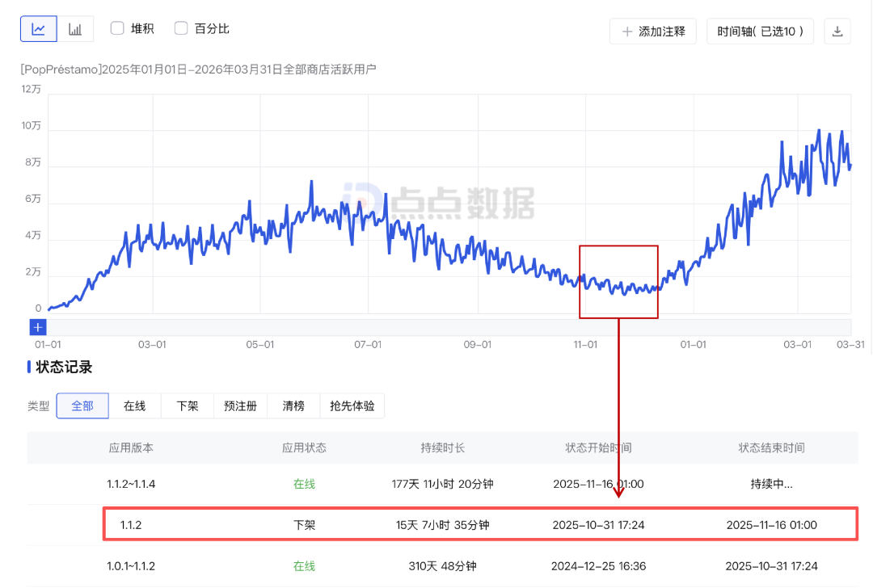Click duration 310天 48分钟
Viewport: 873px width, 588px height.
pyautogui.click(x=443, y=566)
